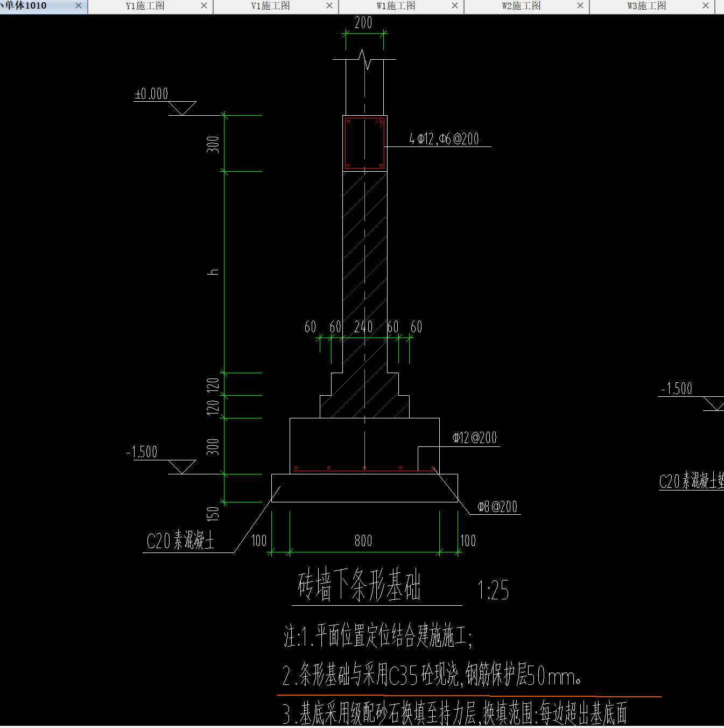Close the 单体1010 tab
The image size is (724, 728).
coord(79,5)
